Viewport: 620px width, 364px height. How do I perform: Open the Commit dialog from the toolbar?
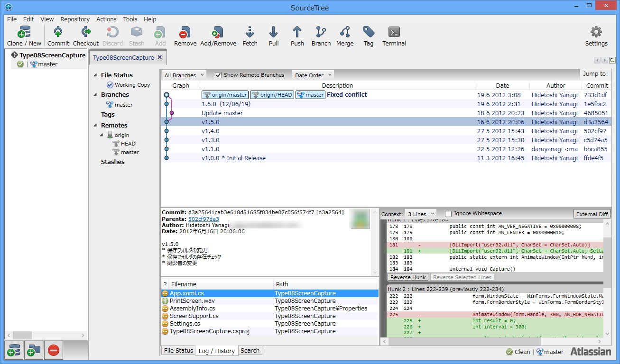coord(58,36)
